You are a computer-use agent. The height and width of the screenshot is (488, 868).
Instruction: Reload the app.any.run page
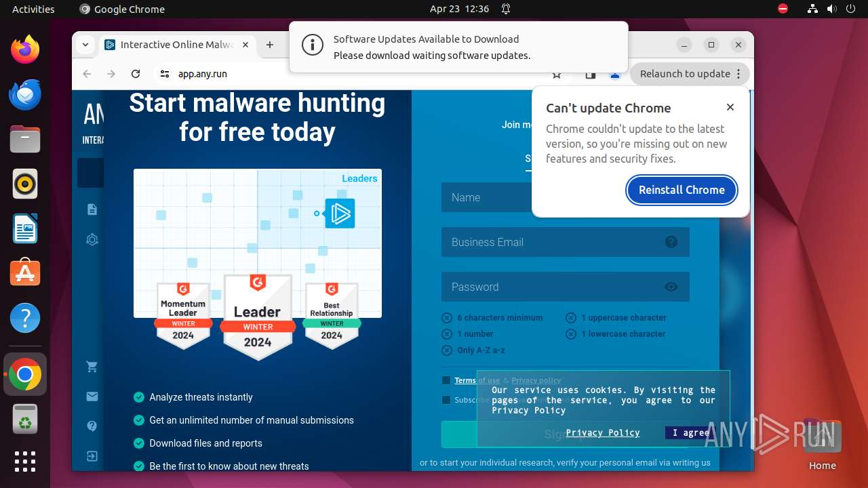pos(136,74)
